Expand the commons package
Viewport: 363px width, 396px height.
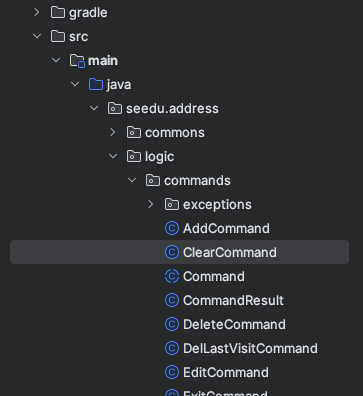113,132
